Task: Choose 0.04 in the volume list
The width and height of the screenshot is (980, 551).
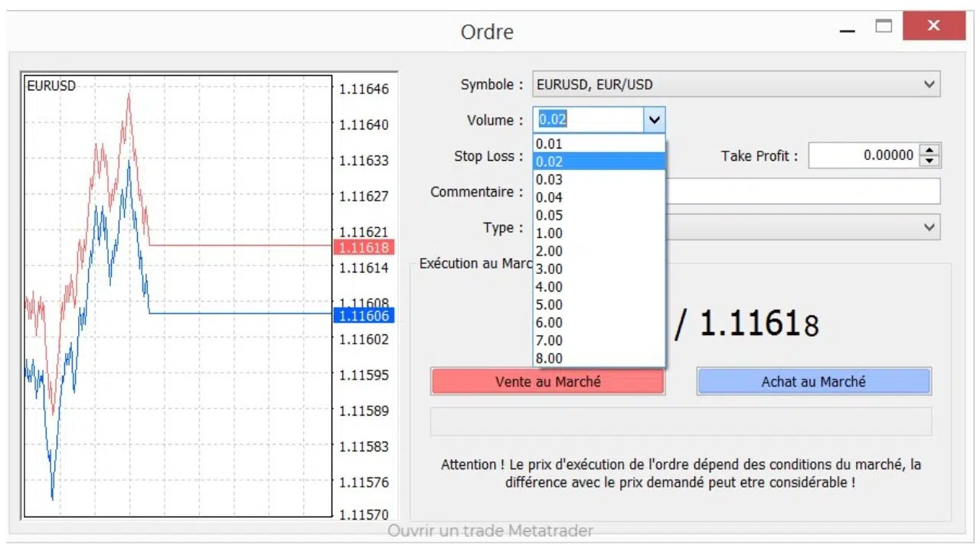Action: [x=599, y=197]
